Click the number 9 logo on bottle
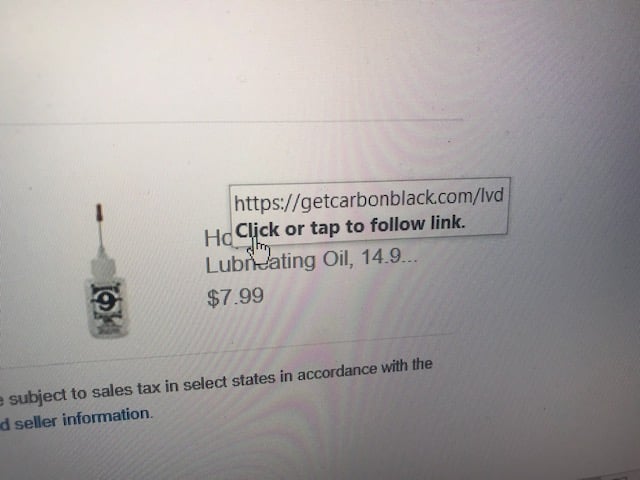Viewport: 640px width, 480px height. coord(106,302)
